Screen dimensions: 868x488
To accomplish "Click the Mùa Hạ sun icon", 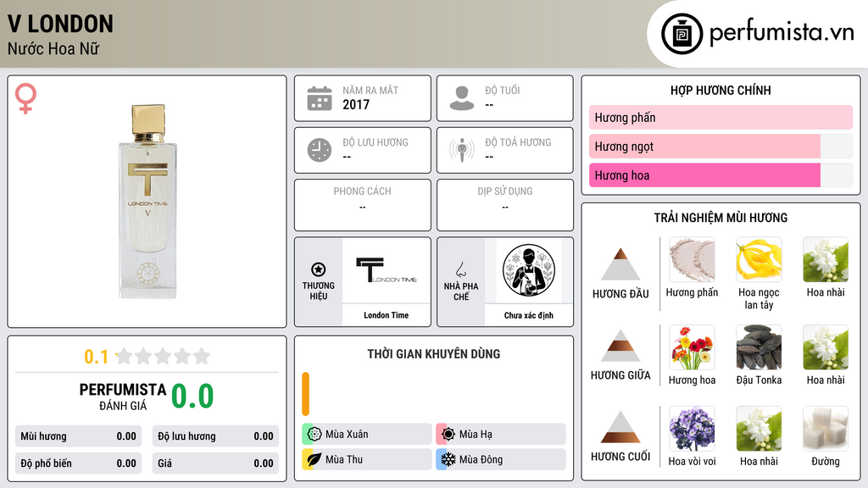I will pyautogui.click(x=448, y=434).
